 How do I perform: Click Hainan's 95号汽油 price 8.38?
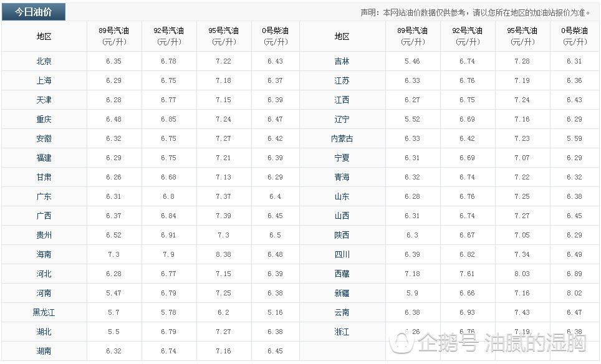[219, 254]
